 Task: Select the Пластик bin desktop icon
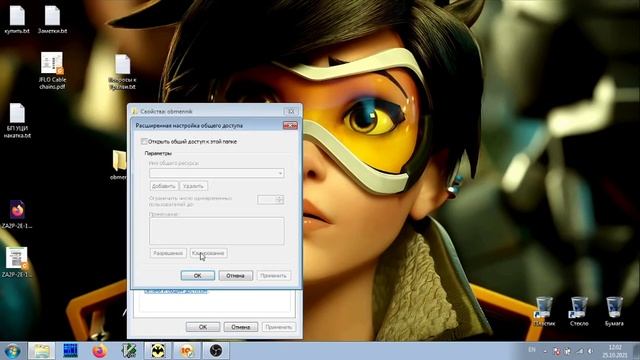coord(544,311)
